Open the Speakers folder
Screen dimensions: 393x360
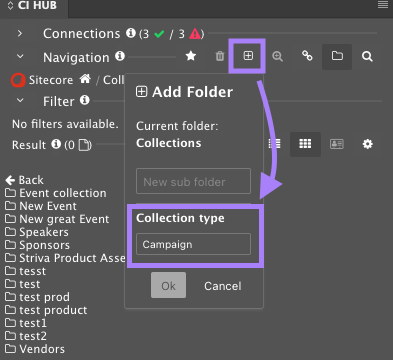(37, 232)
